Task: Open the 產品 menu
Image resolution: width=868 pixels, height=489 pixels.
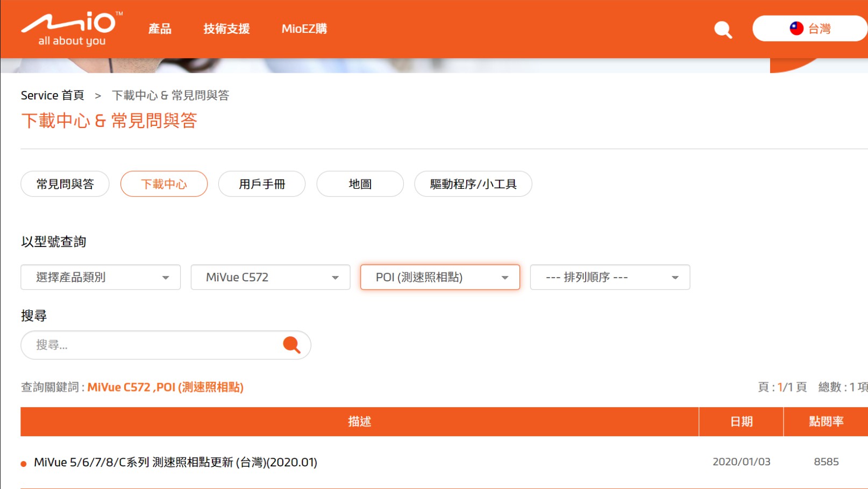Action: click(x=160, y=29)
